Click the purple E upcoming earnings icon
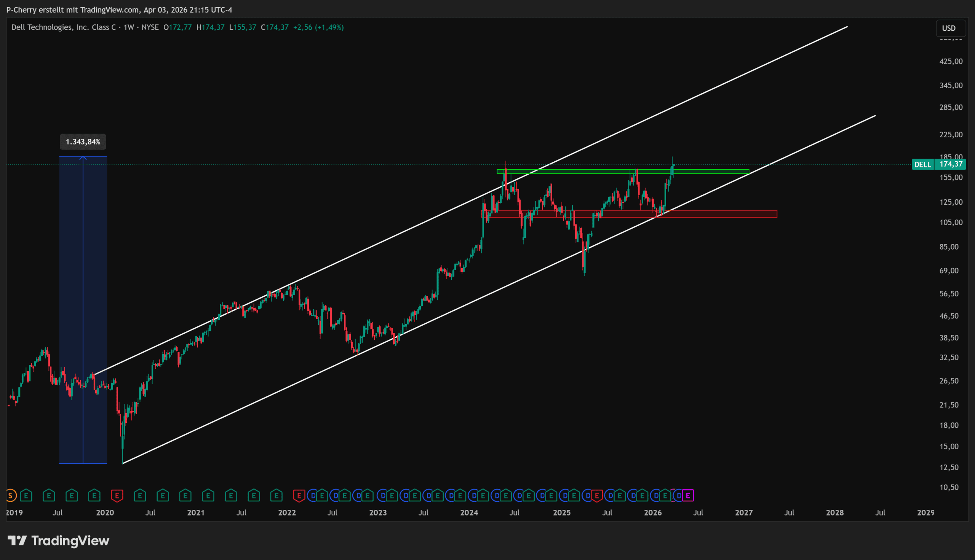The width and height of the screenshot is (975, 560). [x=688, y=495]
